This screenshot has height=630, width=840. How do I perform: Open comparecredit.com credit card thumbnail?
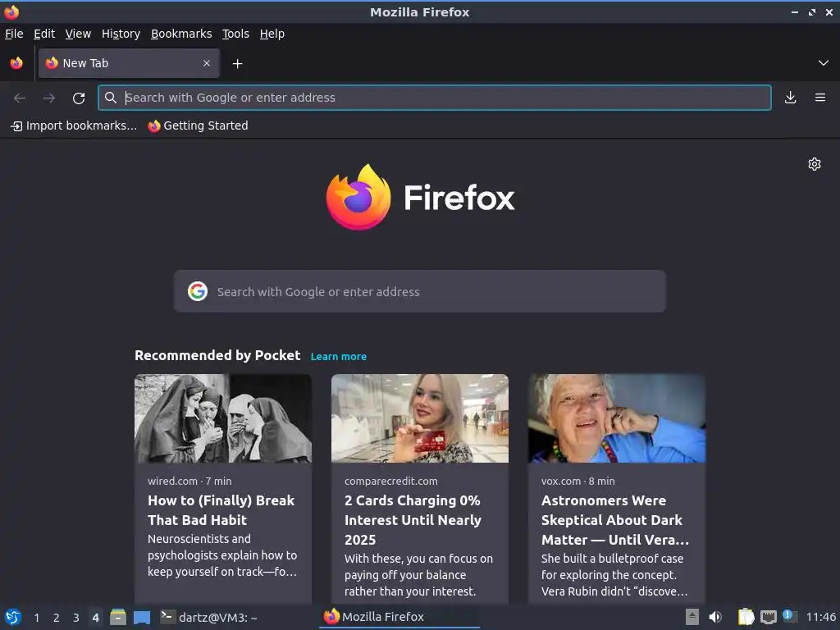420,418
